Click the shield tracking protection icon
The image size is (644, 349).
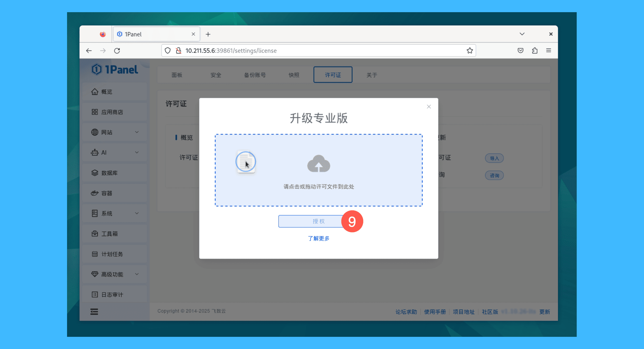coord(168,51)
